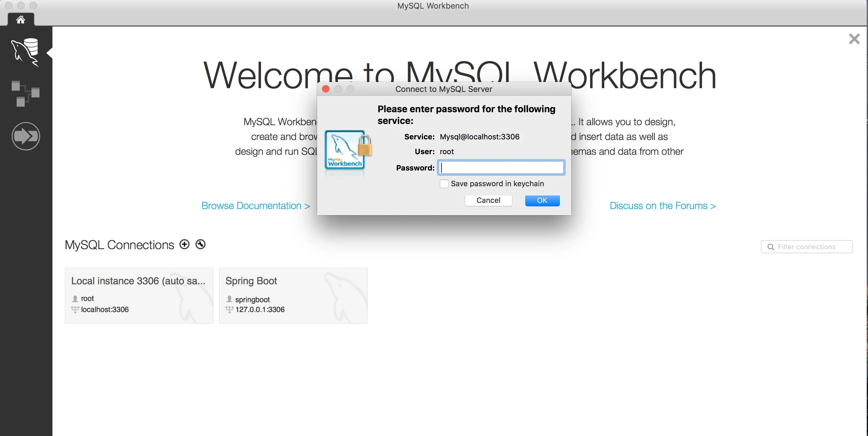Click the network icon beside 127.0.0.1:3306
Viewport: 868px width, 436px height.
coord(229,310)
